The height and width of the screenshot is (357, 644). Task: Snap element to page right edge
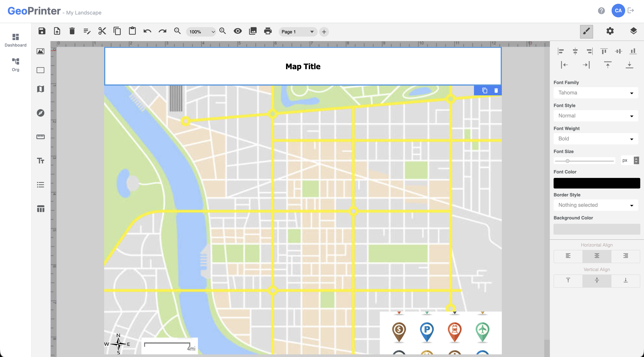586,65
